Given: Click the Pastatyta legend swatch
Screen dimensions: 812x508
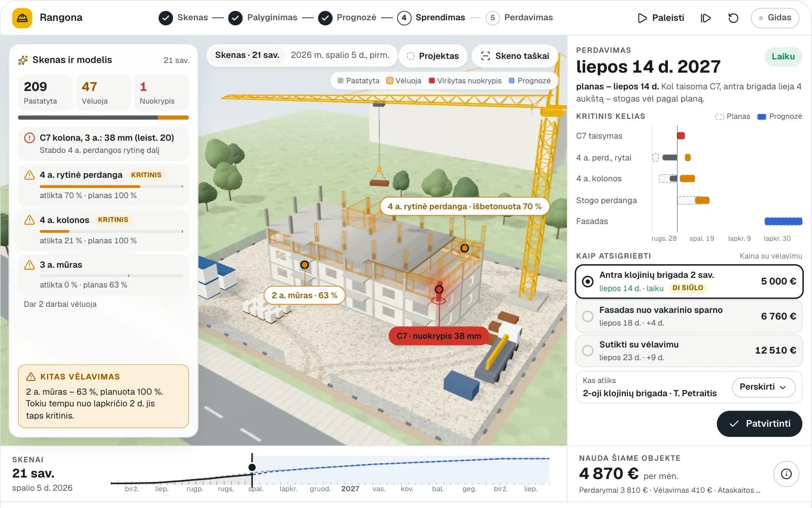Looking at the screenshot, I should [x=341, y=81].
